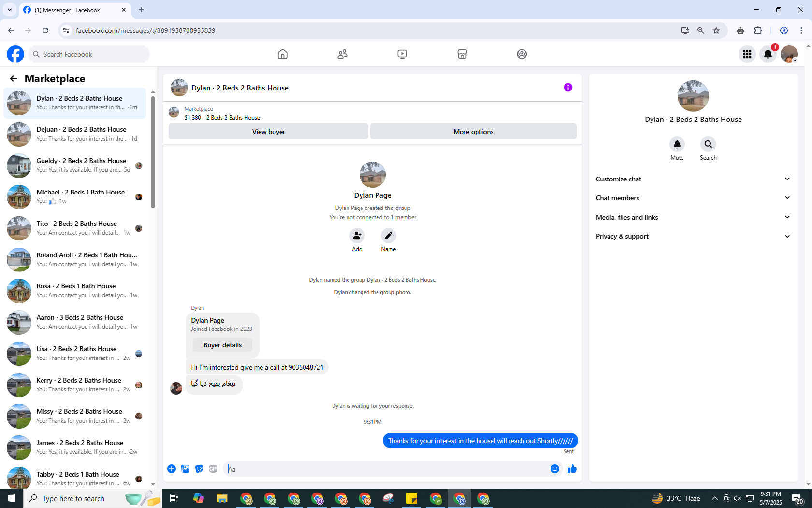Click the browser address bar URL
Screen dimensions: 812x508
pos(145,30)
